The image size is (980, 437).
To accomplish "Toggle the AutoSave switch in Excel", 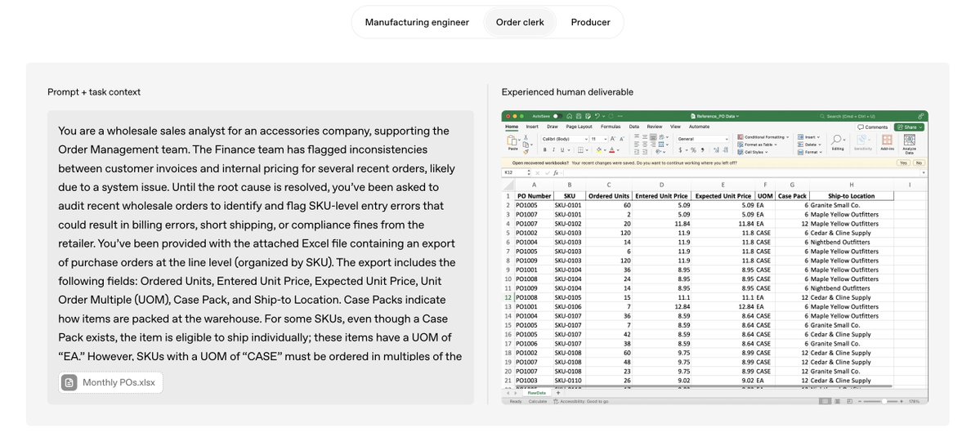I will tap(557, 116).
